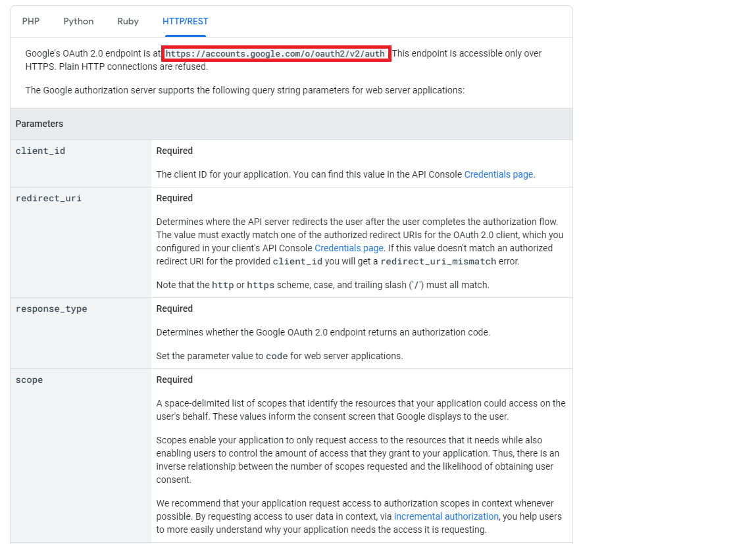
Task: Click 'Scopes enable your application' paragraph
Action: [358, 460]
